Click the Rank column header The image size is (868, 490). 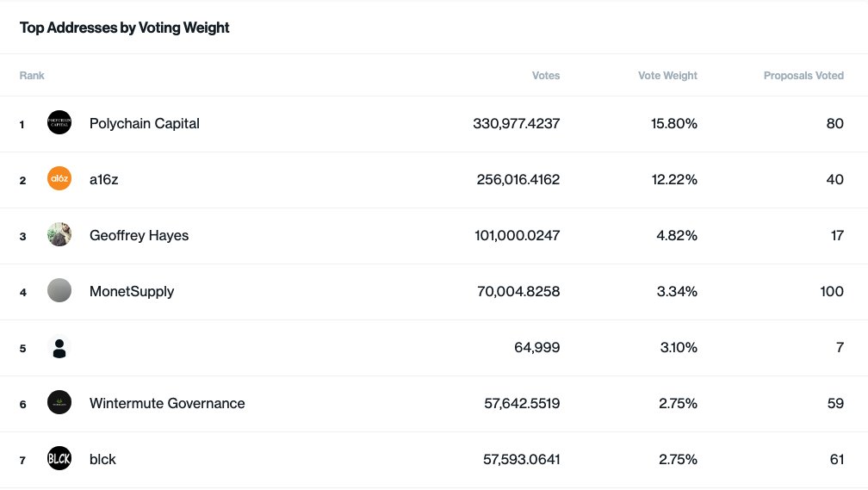click(x=32, y=75)
